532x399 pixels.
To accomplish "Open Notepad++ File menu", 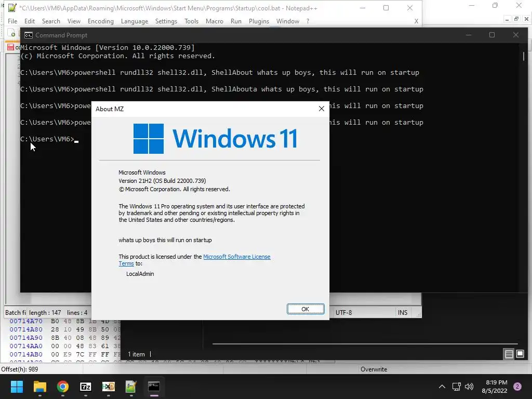I will [x=12, y=21].
